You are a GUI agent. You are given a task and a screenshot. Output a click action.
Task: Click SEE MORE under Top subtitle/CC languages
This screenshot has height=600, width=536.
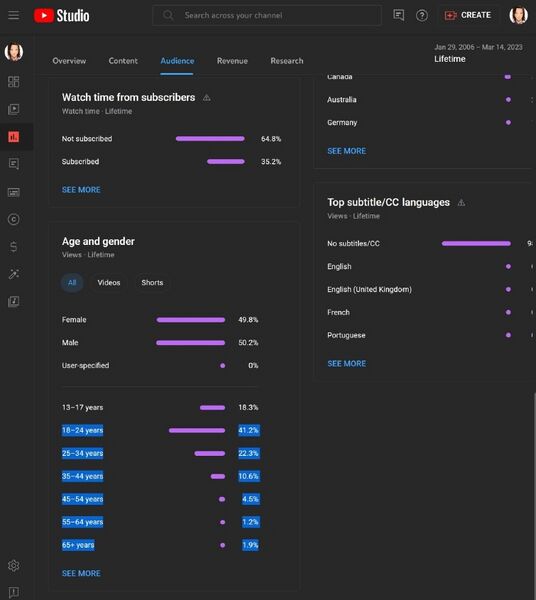click(x=347, y=364)
